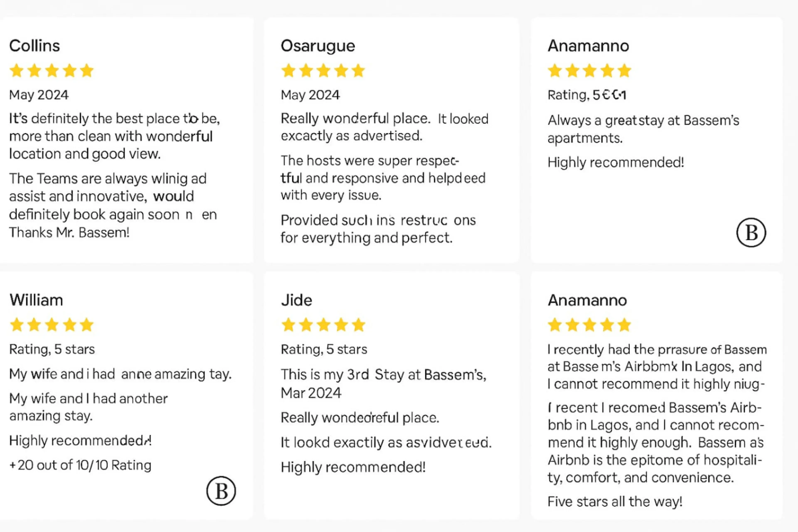Click the "May 2024" date under Osarugue's stars
798x532 pixels.
point(310,95)
